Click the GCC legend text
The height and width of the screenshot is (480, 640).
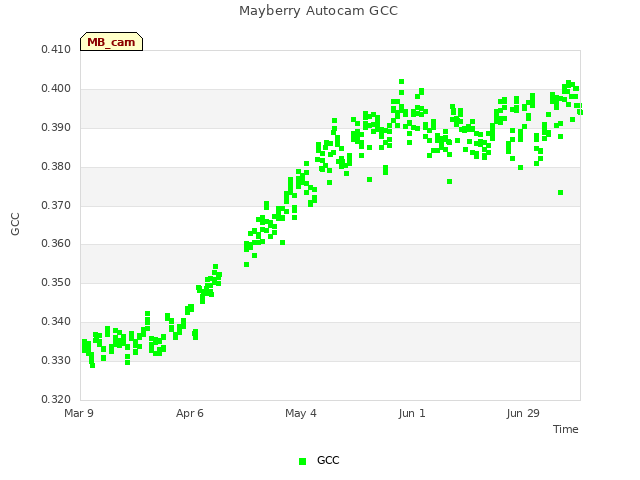coord(328,460)
